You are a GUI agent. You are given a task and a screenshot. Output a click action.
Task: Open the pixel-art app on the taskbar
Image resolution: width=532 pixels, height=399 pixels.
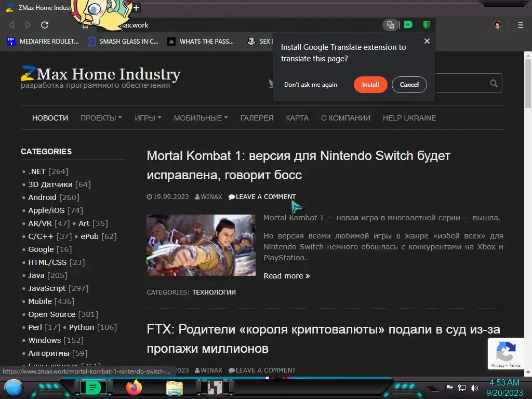pos(215,388)
